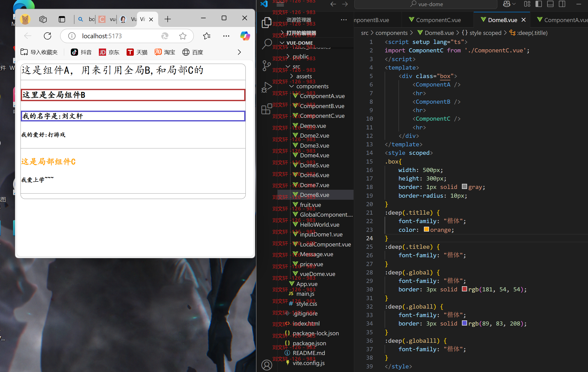Show more bookmarks bar items
The width and height of the screenshot is (588, 372).
[239, 52]
